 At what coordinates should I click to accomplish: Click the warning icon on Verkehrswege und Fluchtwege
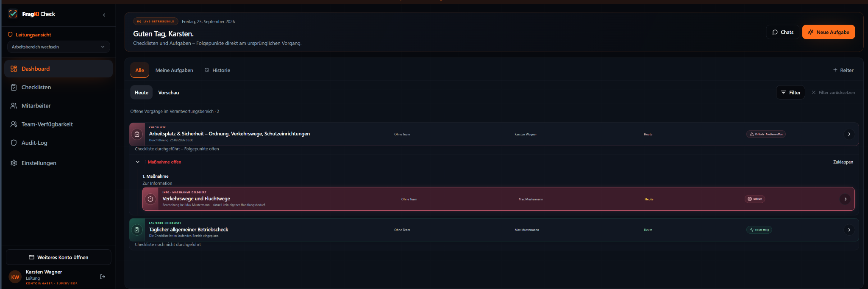[x=150, y=199]
